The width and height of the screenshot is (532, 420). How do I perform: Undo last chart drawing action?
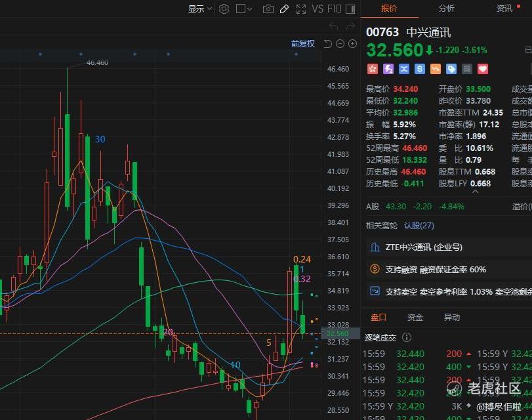(x=334, y=26)
